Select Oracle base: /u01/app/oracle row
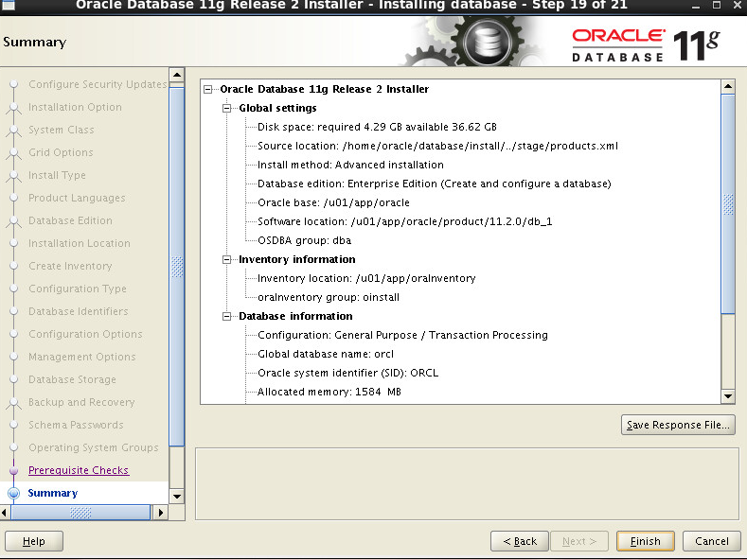This screenshot has height=560, width=747. point(333,202)
